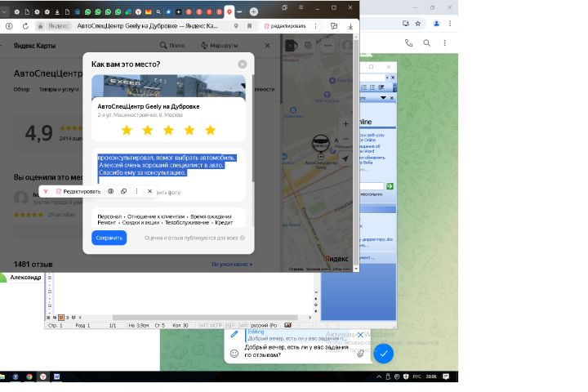Click the редактировать button in browser toolbar
This screenshot has width=588, height=392.
pos(285,26)
